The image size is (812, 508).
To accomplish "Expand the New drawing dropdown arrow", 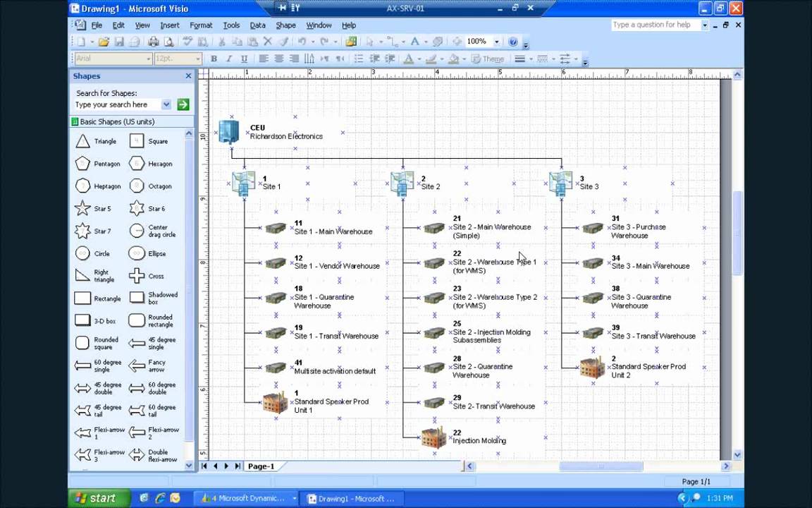I will [x=92, y=42].
